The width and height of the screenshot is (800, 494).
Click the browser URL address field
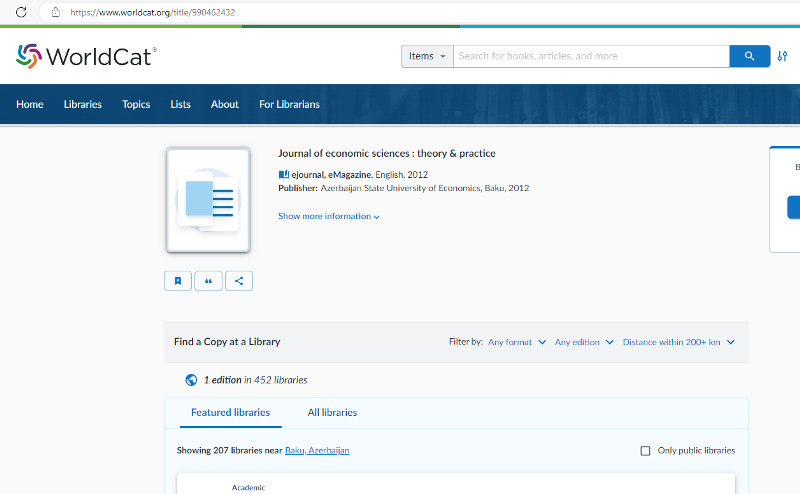(x=418, y=12)
